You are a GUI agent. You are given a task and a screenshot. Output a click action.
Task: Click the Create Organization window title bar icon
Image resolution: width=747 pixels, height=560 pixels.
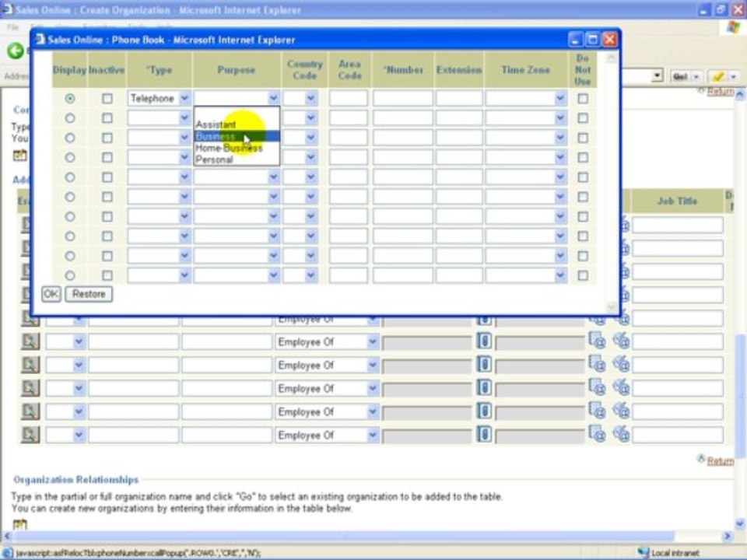(x=8, y=9)
